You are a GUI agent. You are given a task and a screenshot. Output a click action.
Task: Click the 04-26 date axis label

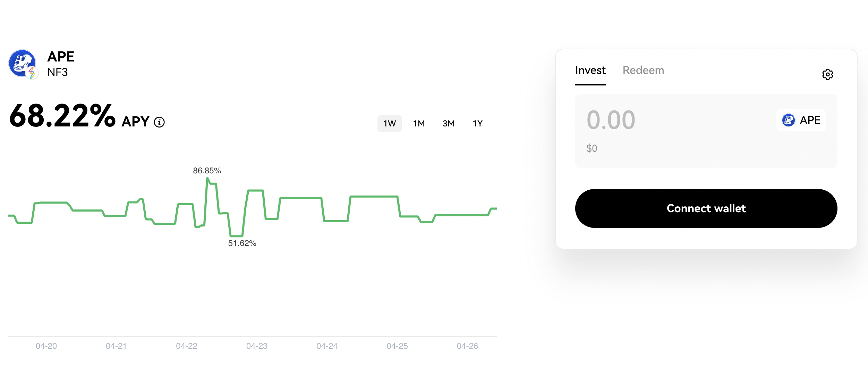coord(467,346)
